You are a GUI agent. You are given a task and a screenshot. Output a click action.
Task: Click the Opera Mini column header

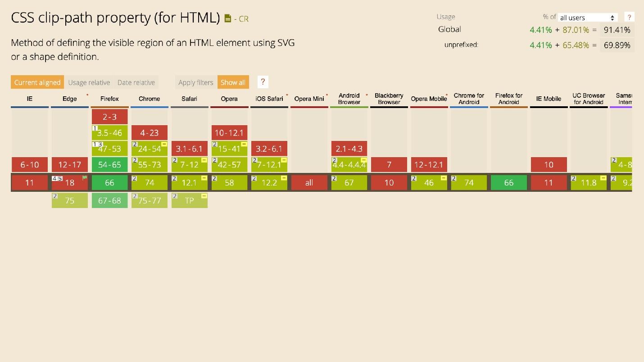[309, 99]
